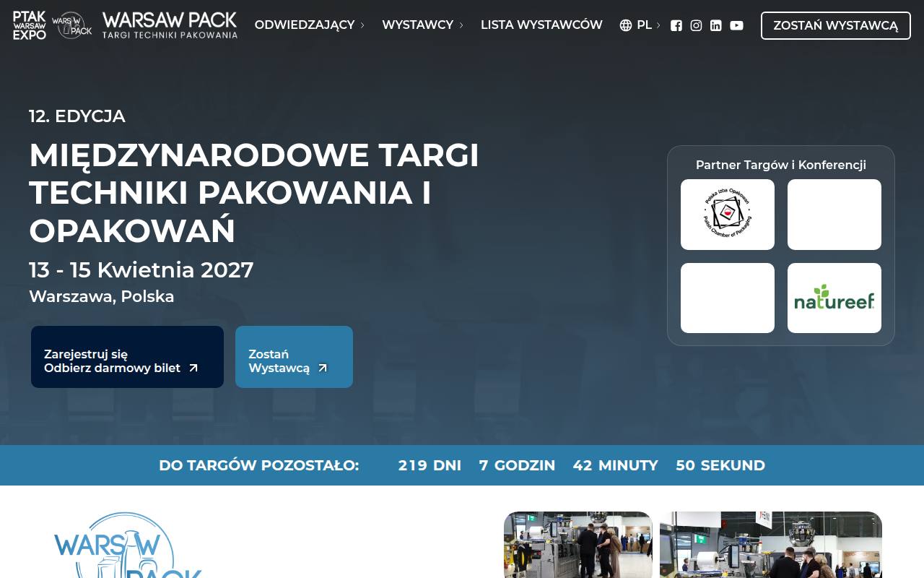
Task: Open the right trade fair photo thumbnail
Action: [x=771, y=545]
